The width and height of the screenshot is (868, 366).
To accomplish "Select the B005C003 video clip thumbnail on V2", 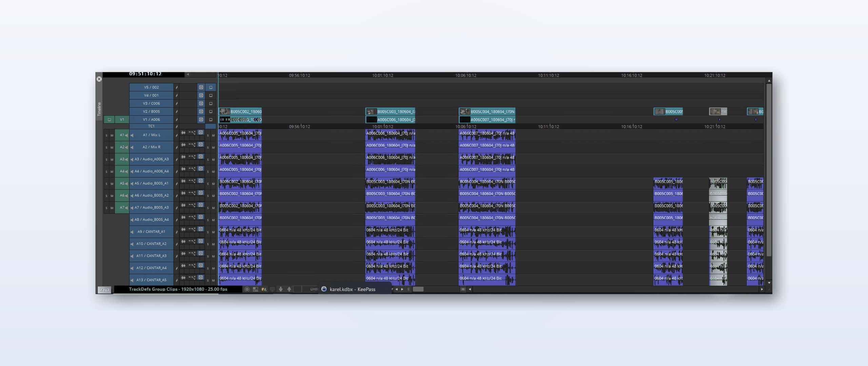I will (372, 111).
